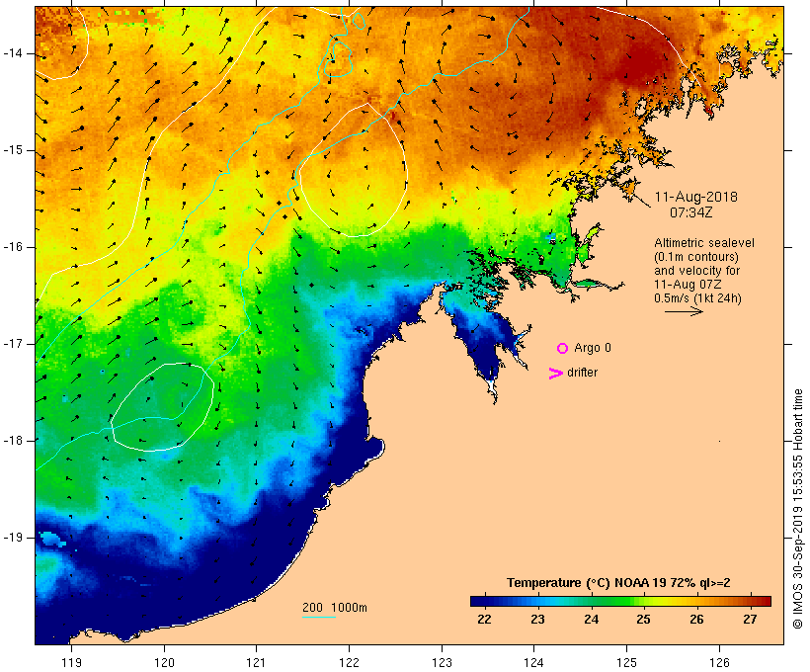This screenshot has height=672, width=810.
Task: Click the Temperature NOAA 19 colorbar title
Action: click(618, 583)
